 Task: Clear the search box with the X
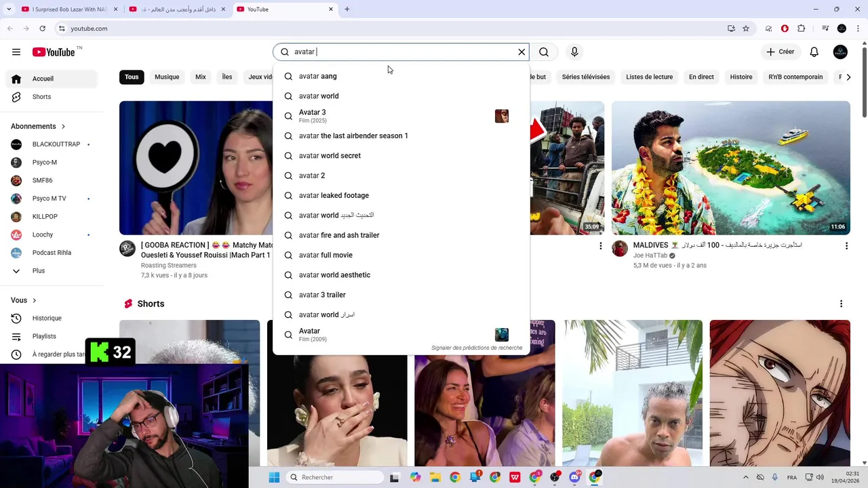521,52
